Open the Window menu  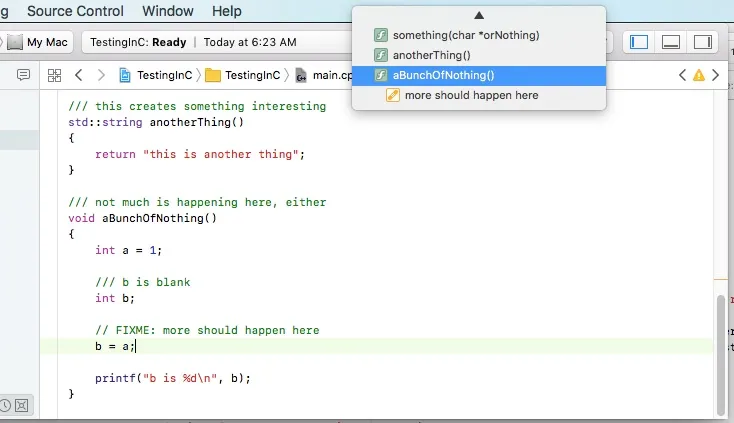(x=168, y=11)
